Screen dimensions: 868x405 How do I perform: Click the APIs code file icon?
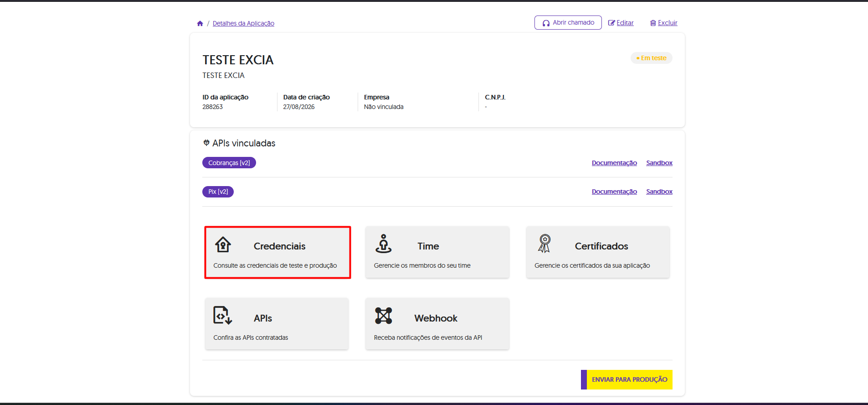[x=223, y=316]
